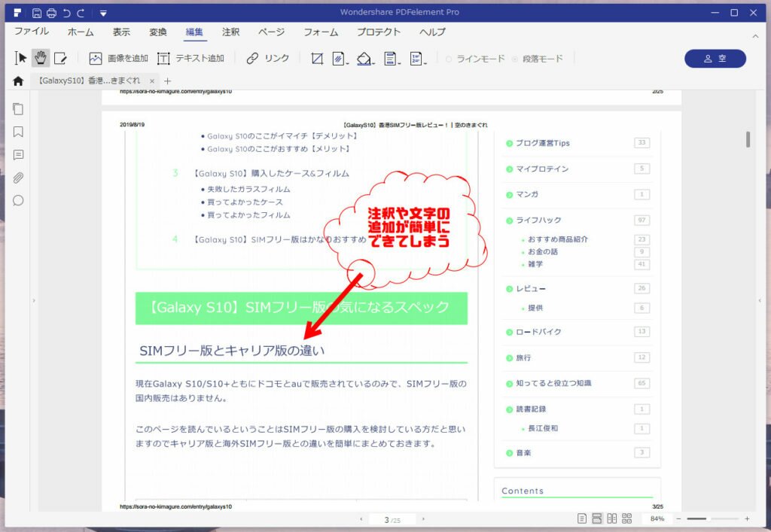This screenshot has width=771, height=532.
Task: Enable 段落モード editing mode
Action: tap(537, 59)
